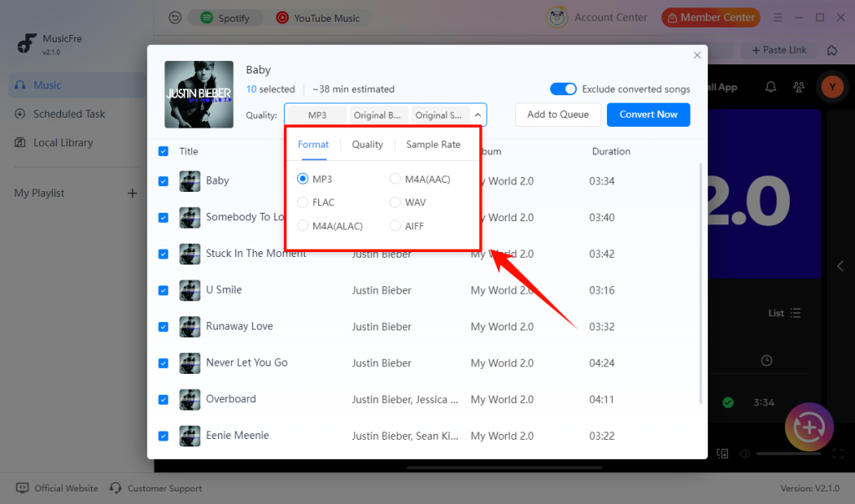This screenshot has width=855, height=504.
Task: Open the user profile avatar Y
Action: pyautogui.click(x=832, y=87)
